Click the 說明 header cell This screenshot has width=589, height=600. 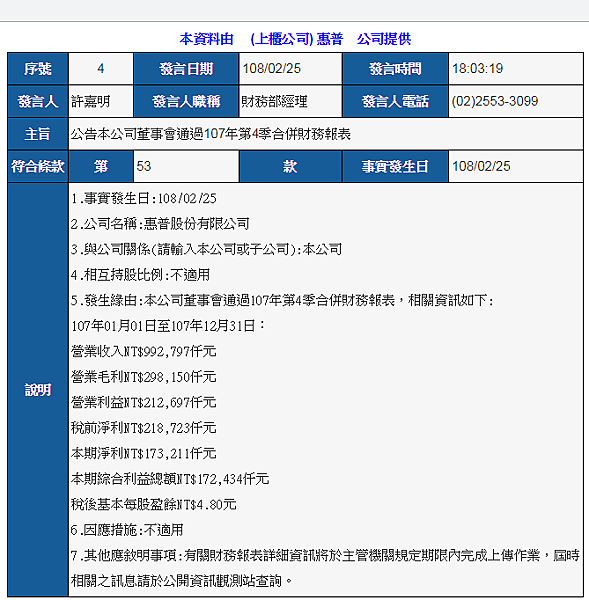(38, 390)
